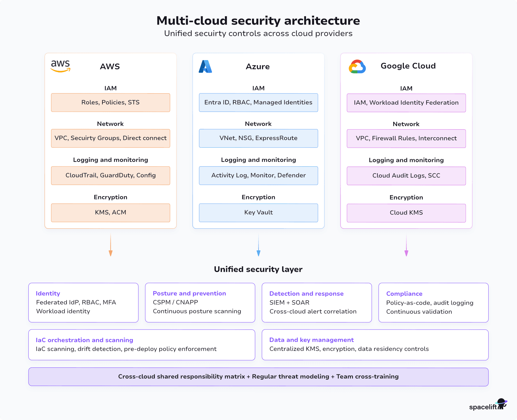
Task: Click the IAM label under Google Cloud
Action: coord(406,89)
